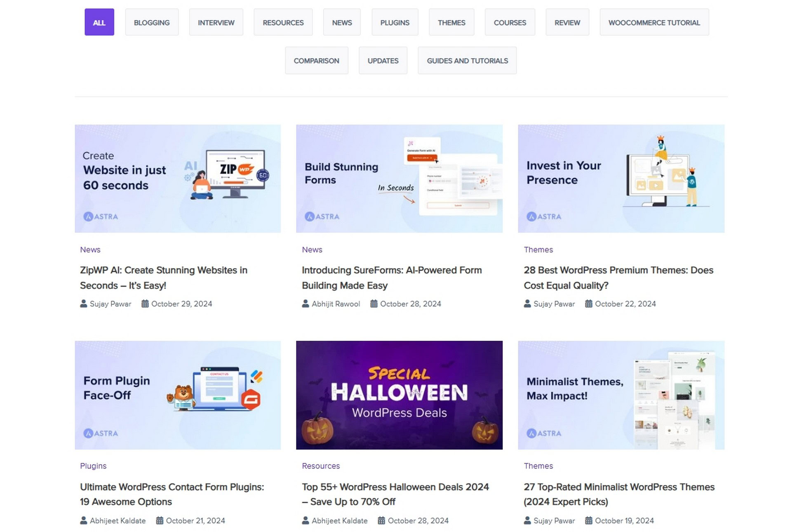The image size is (804, 532).
Task: Select the THEMES filter button
Action: tap(451, 22)
